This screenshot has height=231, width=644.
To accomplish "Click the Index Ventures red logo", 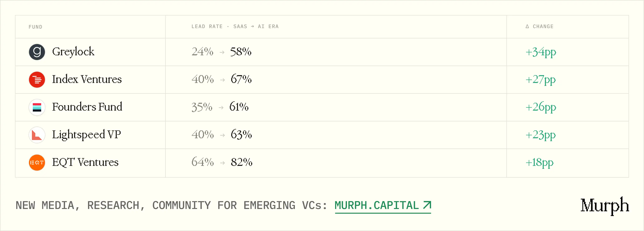I will [37, 80].
